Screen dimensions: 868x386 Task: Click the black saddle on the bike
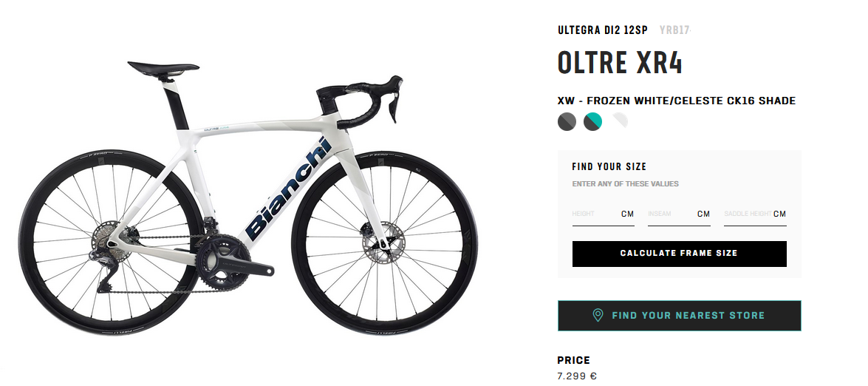(163, 68)
